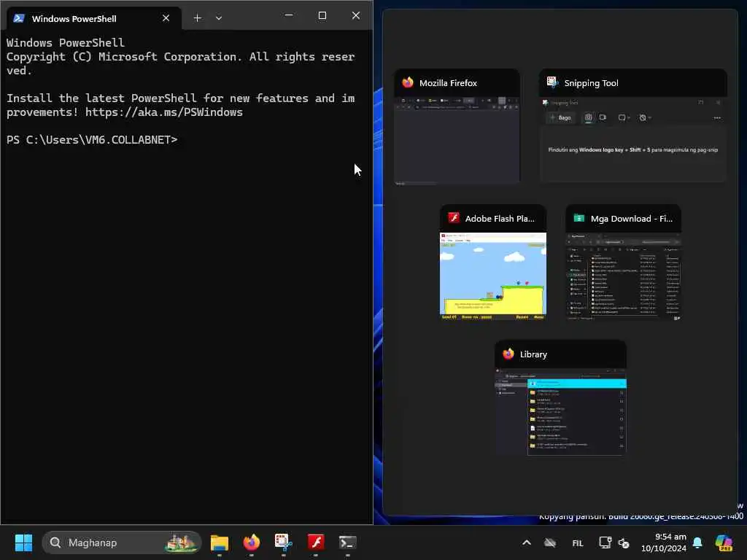
Task: Open a new terminal tab with plus button
Action: pos(197,18)
